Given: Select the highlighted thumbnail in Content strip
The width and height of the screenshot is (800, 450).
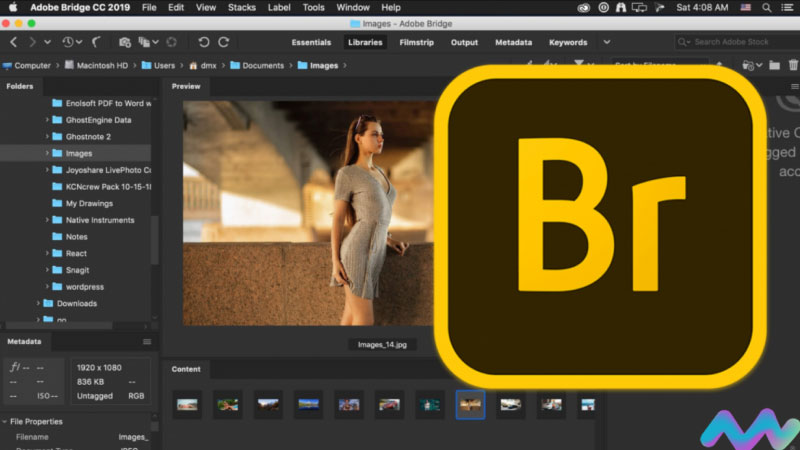Looking at the screenshot, I should pos(470,405).
